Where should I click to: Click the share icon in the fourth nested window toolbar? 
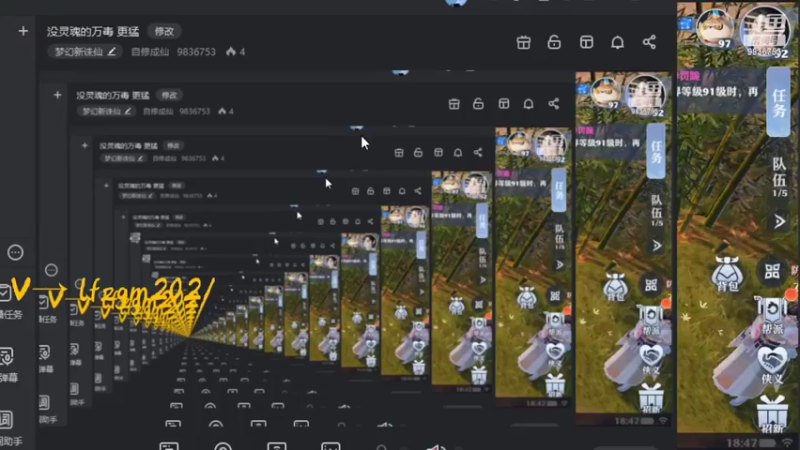[x=418, y=191]
